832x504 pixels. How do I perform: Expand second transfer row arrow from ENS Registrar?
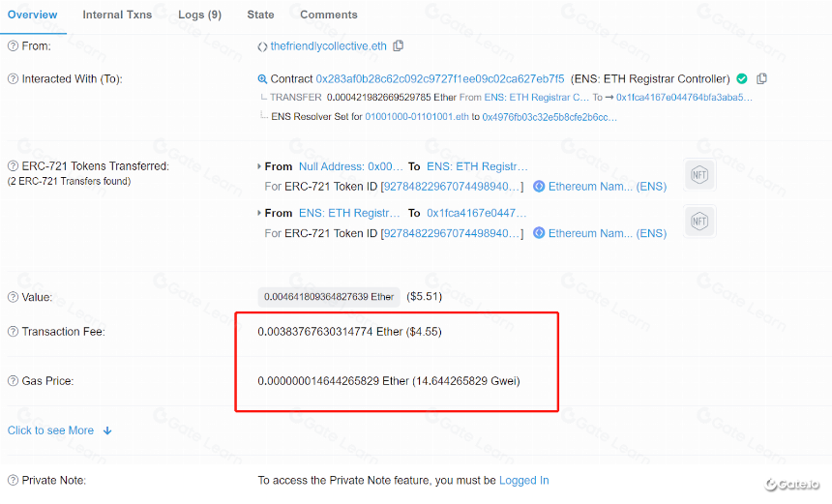(259, 213)
